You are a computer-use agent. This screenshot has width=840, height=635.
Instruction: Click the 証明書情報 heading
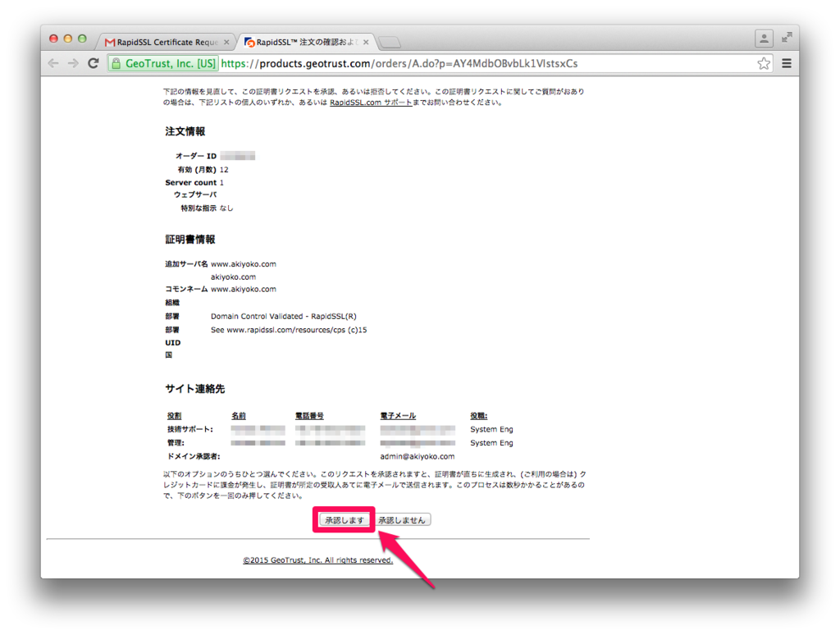coord(190,240)
